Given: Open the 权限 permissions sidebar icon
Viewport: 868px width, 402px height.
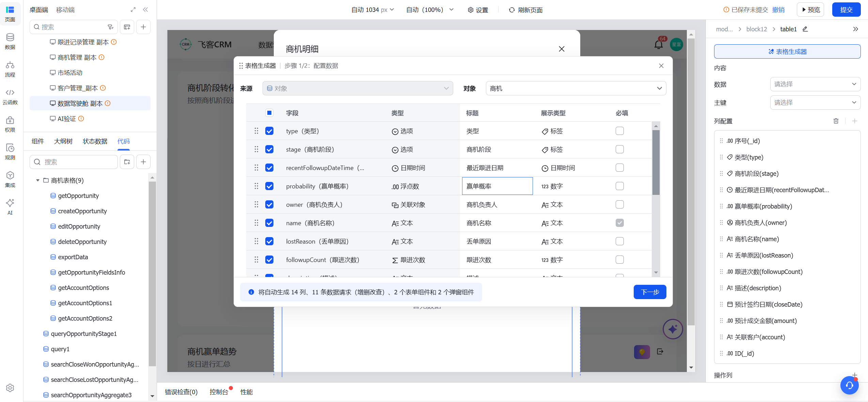Looking at the screenshot, I should [x=10, y=124].
